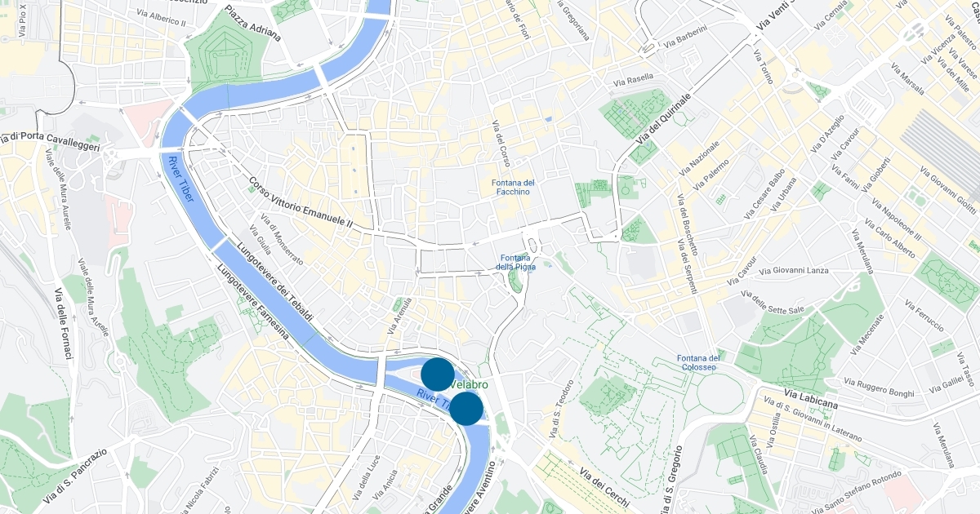This screenshot has width=980, height=514.
Task: Click the Via del Corso street label
Action: coord(501,144)
